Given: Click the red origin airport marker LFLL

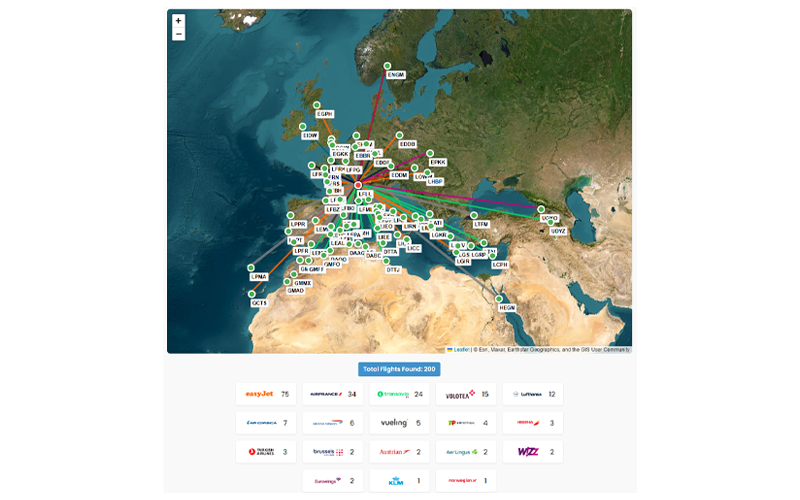Looking at the screenshot, I should click(x=358, y=185).
